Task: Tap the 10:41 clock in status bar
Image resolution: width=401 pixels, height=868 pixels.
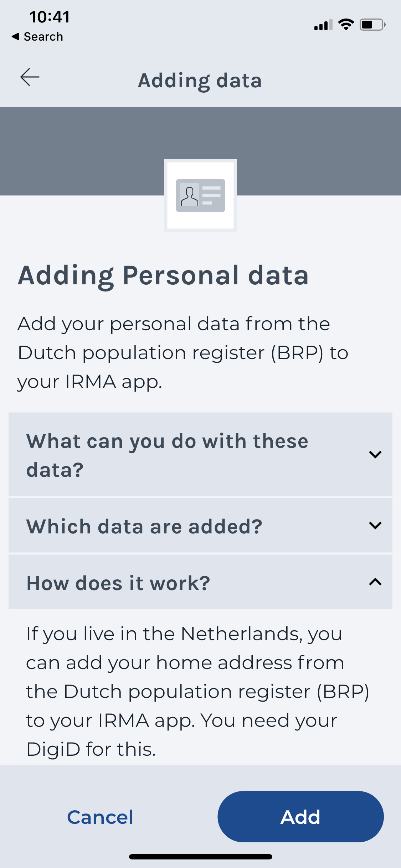Action: [x=50, y=17]
